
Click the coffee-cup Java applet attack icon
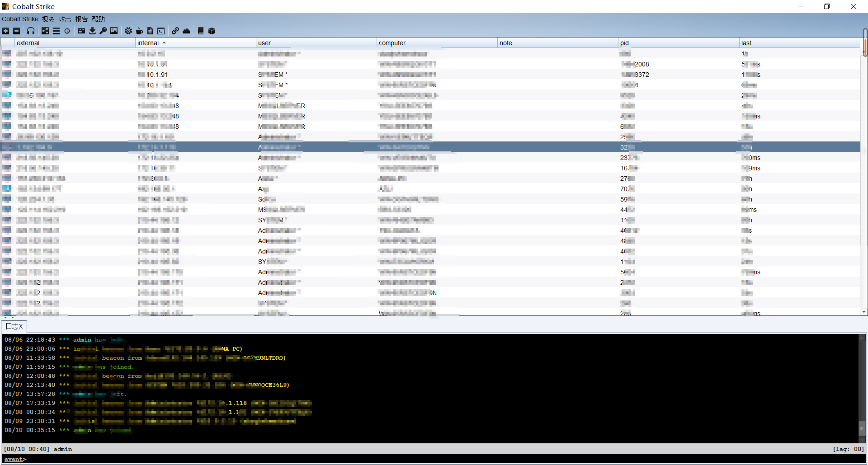139,31
